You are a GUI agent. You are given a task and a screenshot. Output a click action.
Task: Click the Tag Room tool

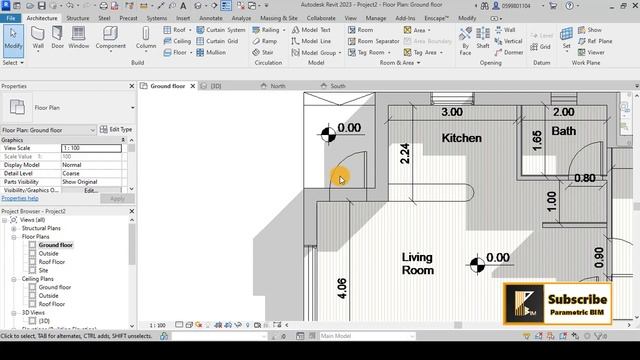367,53
